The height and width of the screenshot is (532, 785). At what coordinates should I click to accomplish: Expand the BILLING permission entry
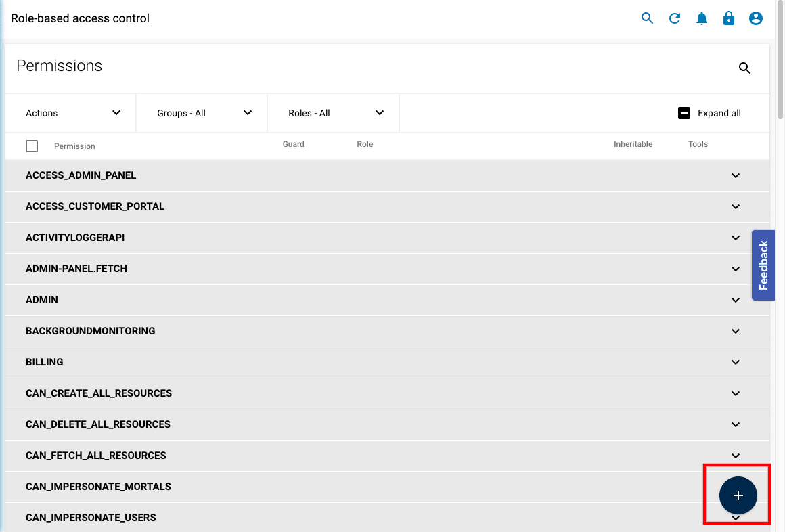coord(736,362)
